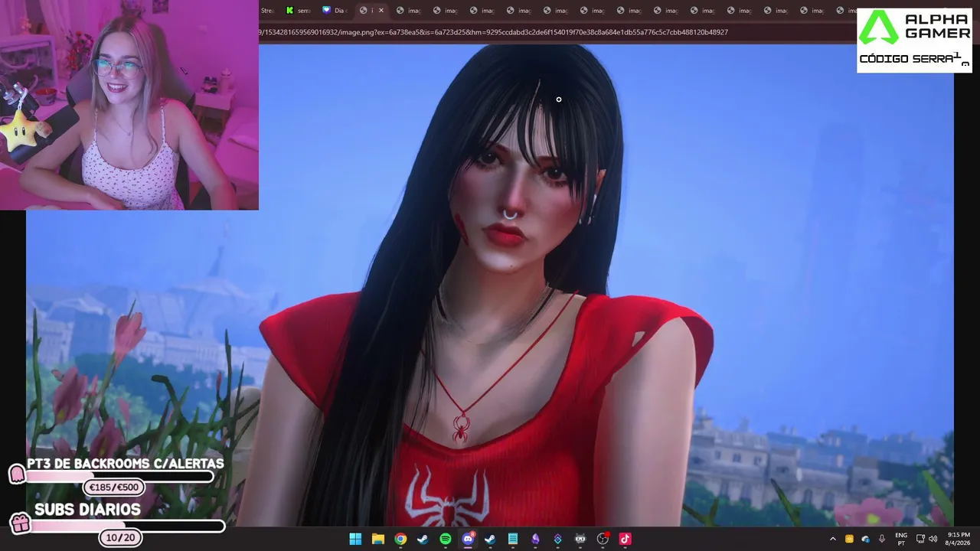Open the purple crystal Obsidian icon
Screen dimensions: 980x551
click(x=535, y=539)
